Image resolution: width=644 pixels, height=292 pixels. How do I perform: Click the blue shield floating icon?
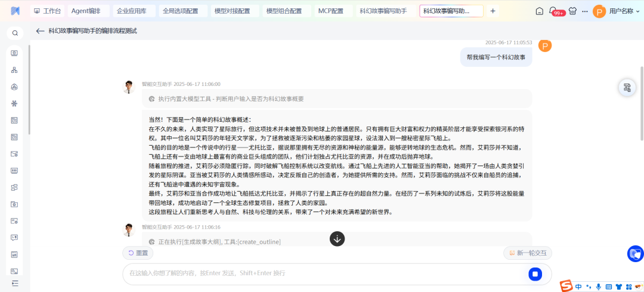click(x=635, y=254)
